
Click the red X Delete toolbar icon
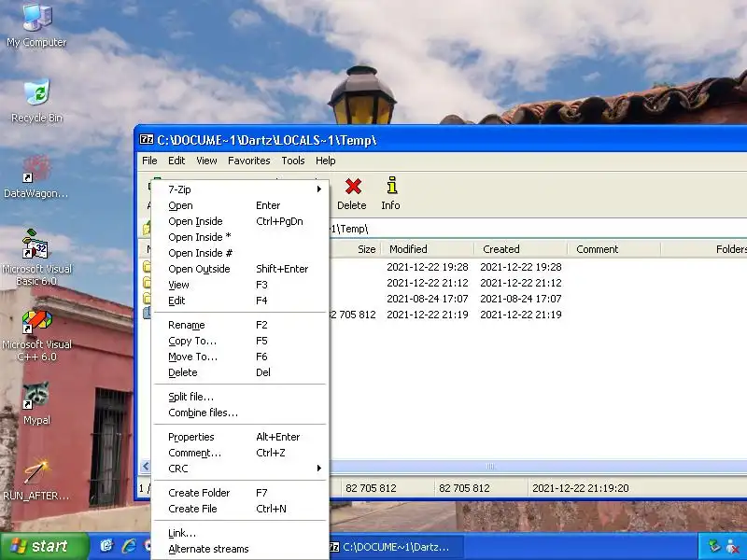click(353, 186)
